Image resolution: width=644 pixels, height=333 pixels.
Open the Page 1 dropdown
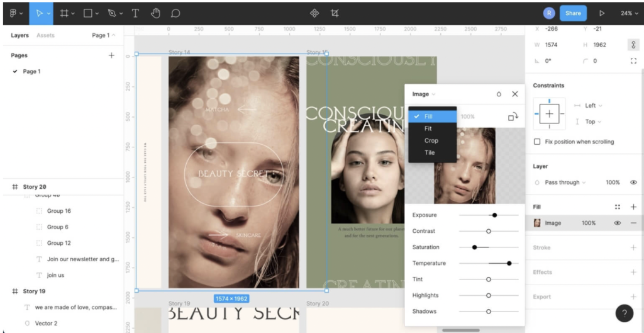[104, 35]
